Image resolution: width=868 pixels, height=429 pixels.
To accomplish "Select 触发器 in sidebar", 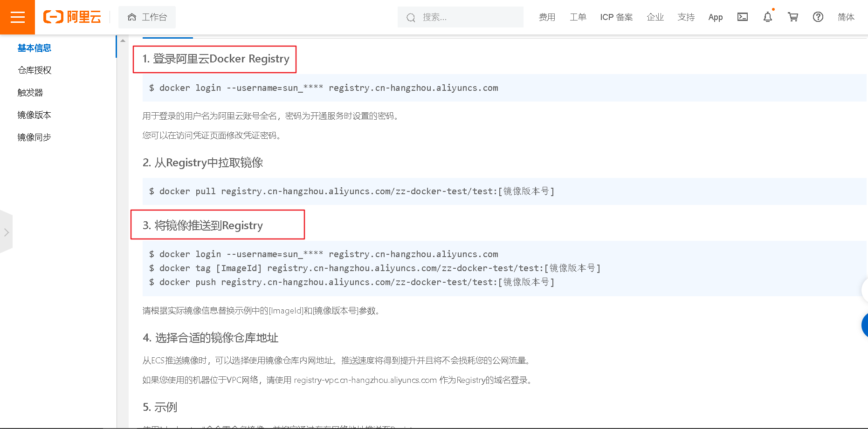I will [30, 93].
